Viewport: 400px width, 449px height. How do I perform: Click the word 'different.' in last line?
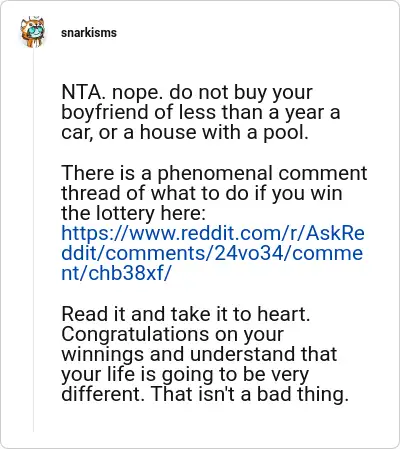(x=103, y=394)
